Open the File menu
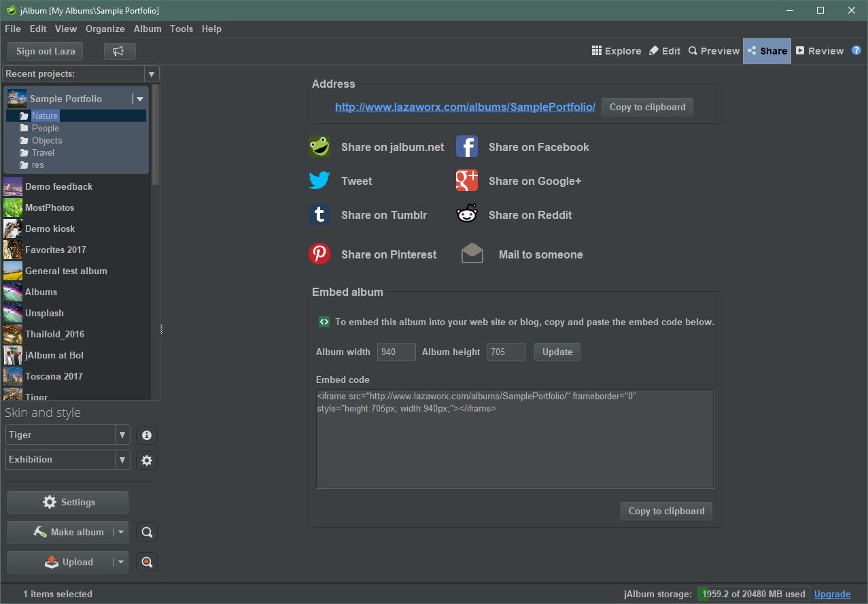Viewport: 868px width, 604px height. [x=13, y=29]
